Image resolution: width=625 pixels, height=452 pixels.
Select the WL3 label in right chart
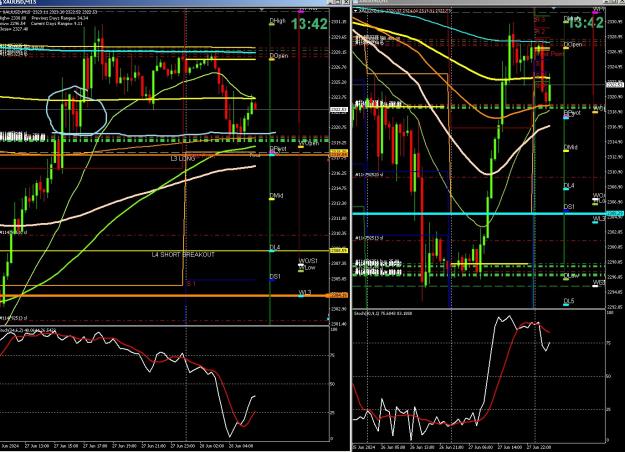point(599,218)
